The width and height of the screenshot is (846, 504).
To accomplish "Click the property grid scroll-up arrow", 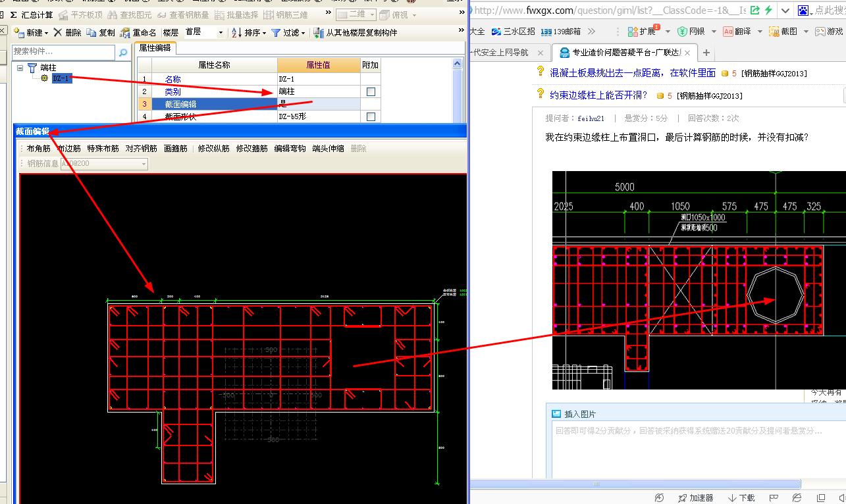I will 458,63.
